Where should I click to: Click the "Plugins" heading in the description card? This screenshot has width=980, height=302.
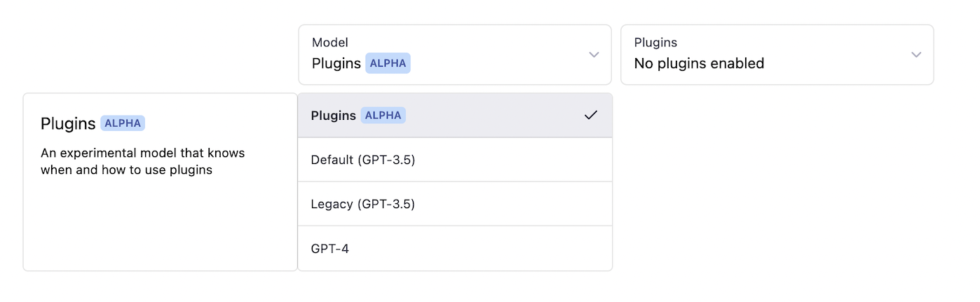pyautogui.click(x=68, y=124)
